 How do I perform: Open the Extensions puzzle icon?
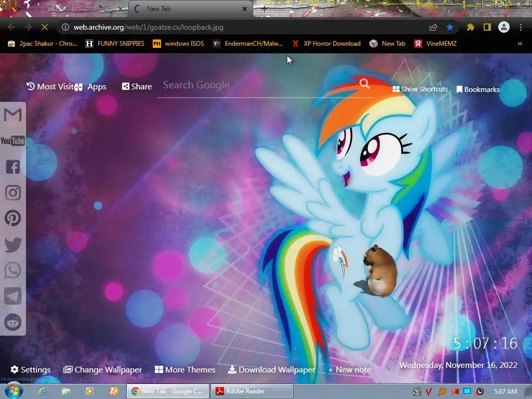(471, 27)
